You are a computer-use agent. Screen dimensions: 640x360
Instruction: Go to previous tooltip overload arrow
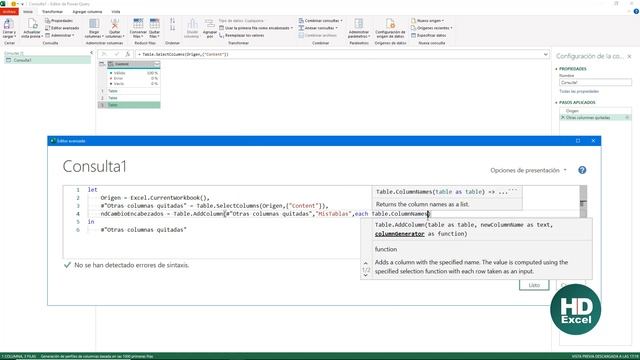click(x=366, y=263)
